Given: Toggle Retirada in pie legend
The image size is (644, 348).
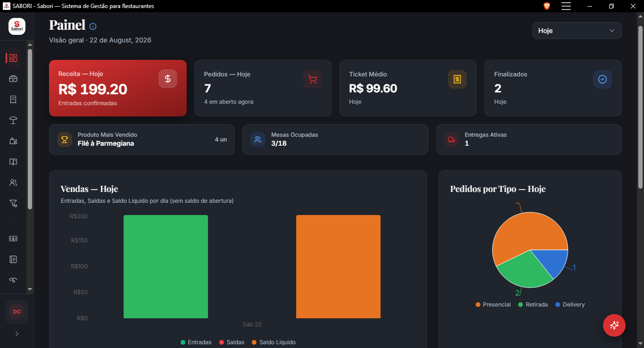Looking at the screenshot, I should [x=533, y=305].
